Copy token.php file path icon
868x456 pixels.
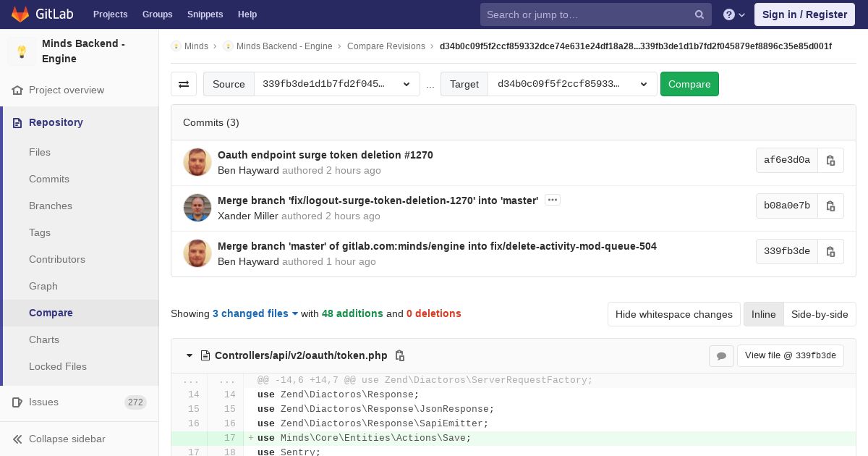[400, 355]
